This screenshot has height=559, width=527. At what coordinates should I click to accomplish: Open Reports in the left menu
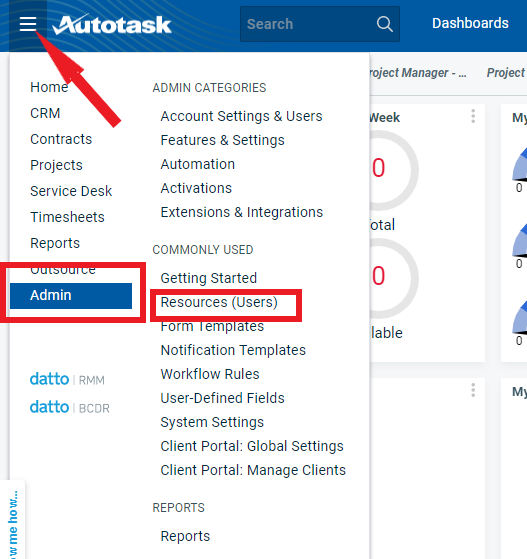55,243
